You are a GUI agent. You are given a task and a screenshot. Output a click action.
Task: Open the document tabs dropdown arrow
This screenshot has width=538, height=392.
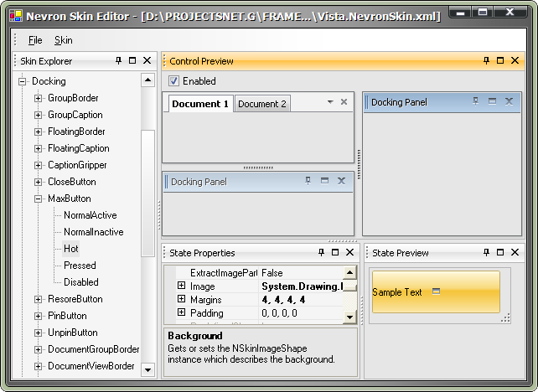click(x=330, y=102)
